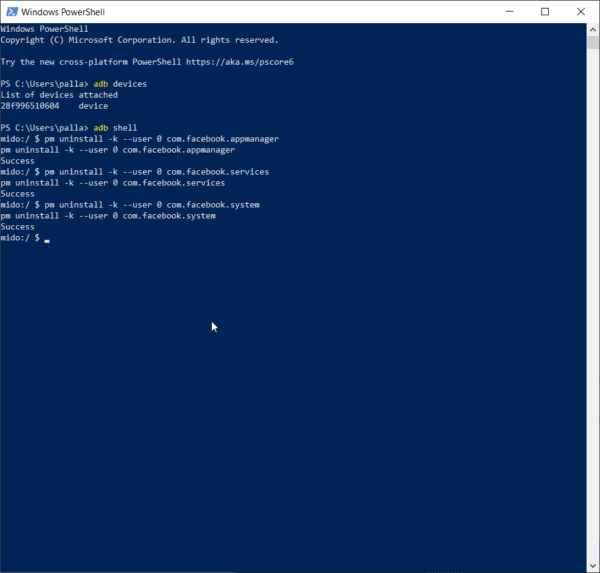Click the scrollbar down arrow
Screen dimensions: 600x573
(593, 565)
